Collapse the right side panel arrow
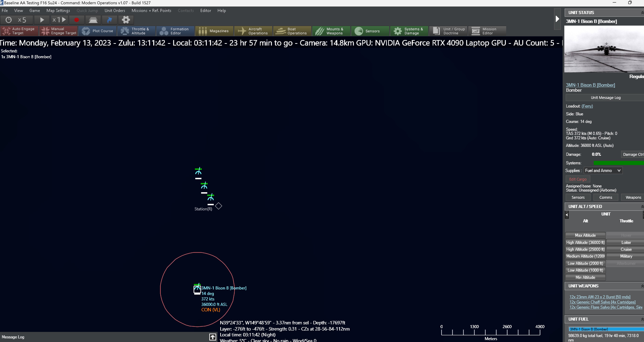Viewport: 644px width, 342px height. [x=557, y=19]
